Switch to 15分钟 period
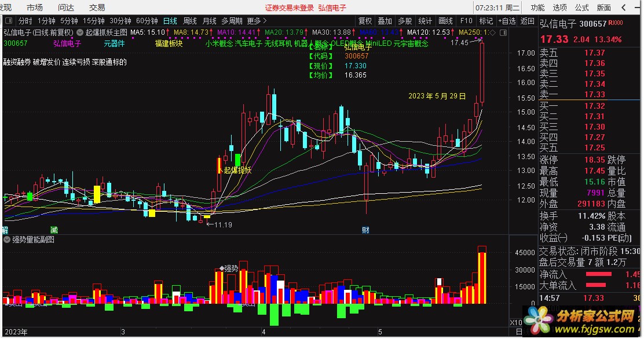644x339 pixels. coord(94,20)
